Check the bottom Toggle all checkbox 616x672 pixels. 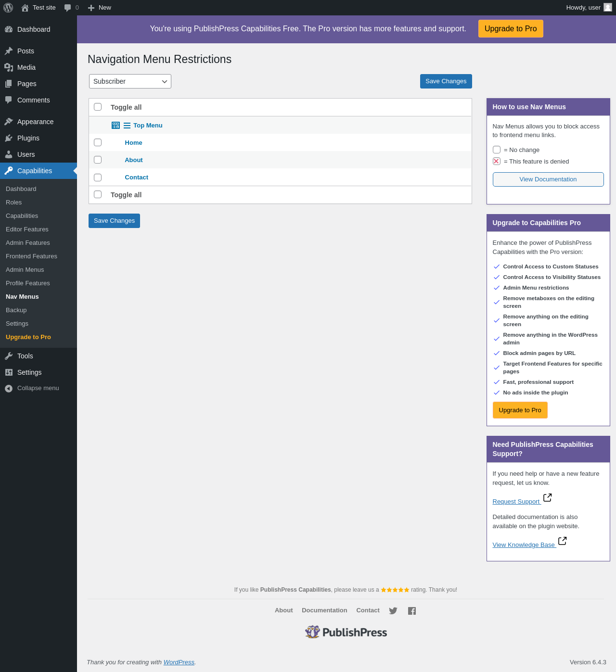tap(98, 194)
